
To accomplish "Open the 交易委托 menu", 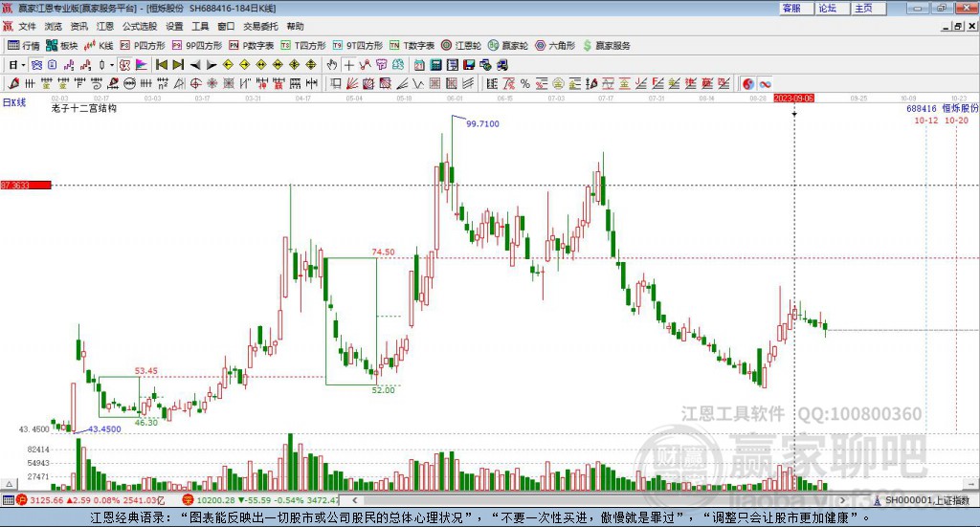I will click(260, 26).
